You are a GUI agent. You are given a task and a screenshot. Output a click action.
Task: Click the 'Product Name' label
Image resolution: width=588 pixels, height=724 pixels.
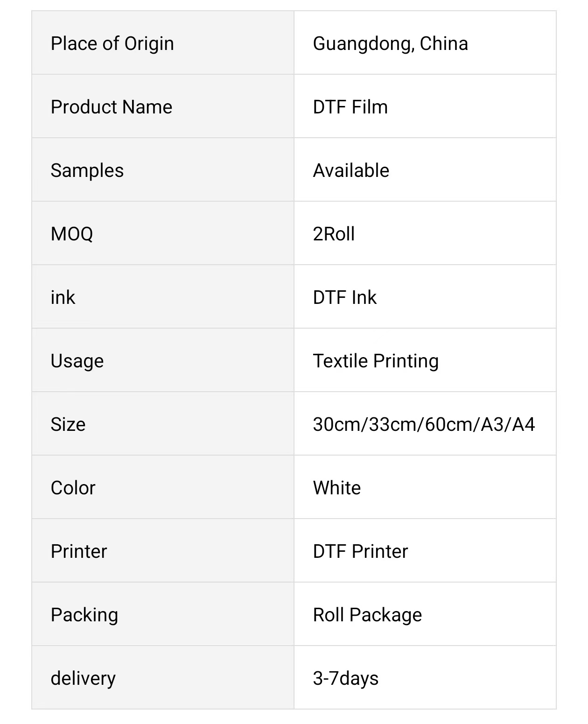111,107
